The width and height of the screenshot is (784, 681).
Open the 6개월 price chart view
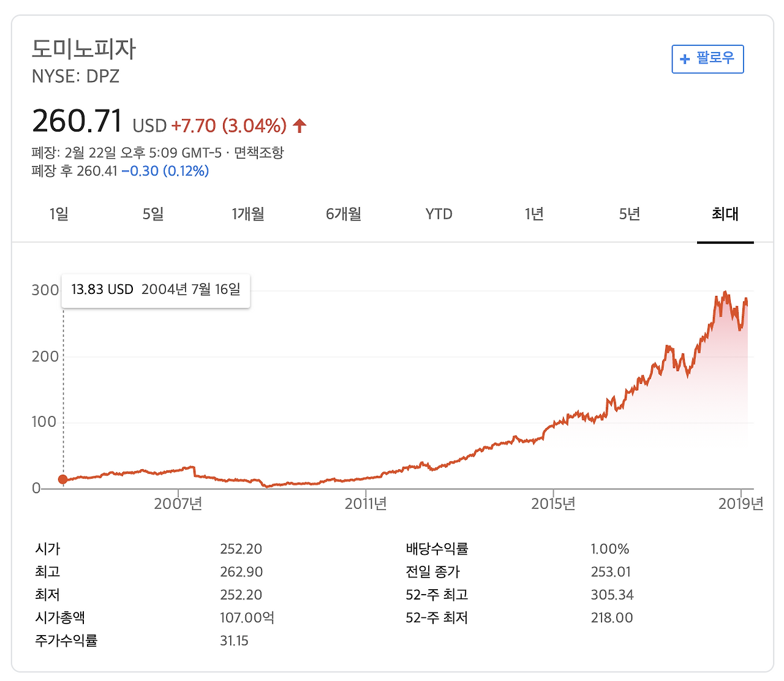pyautogui.click(x=344, y=214)
